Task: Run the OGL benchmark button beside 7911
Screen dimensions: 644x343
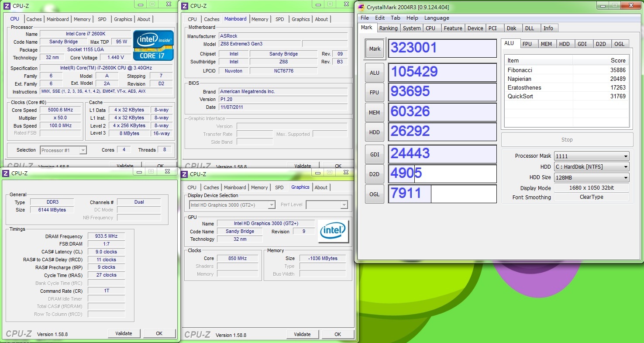Action: point(375,194)
